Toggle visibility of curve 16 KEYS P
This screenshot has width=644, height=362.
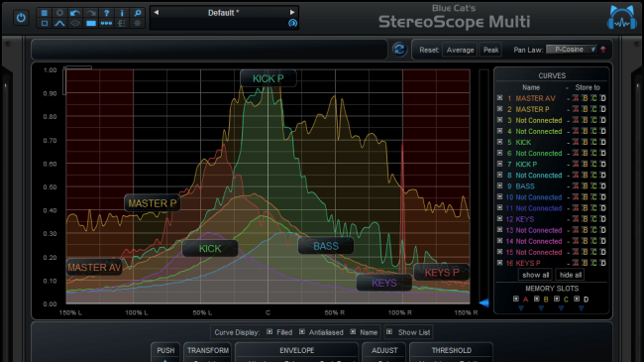click(x=499, y=263)
